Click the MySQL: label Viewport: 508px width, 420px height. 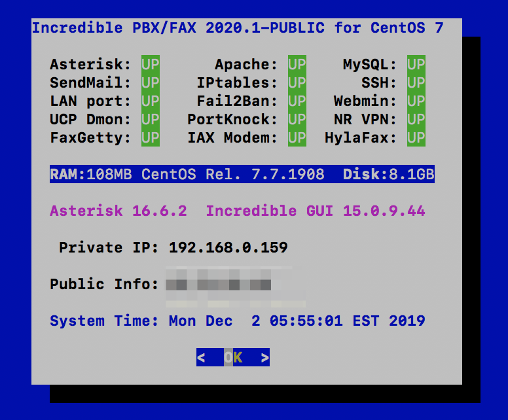[370, 64]
